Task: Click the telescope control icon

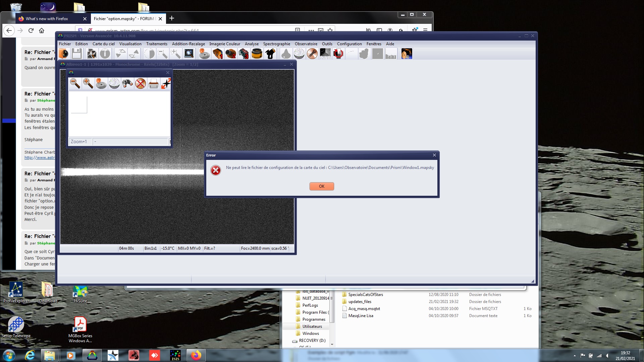Action: click(270, 54)
